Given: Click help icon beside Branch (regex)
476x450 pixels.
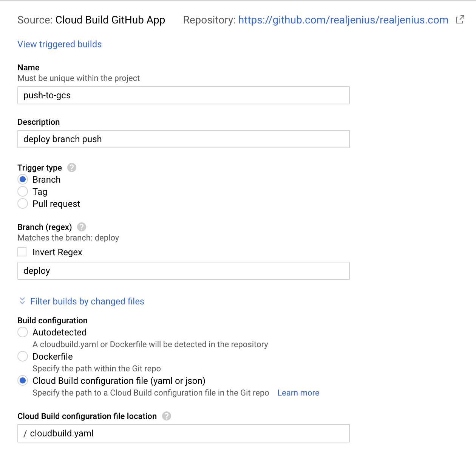Looking at the screenshot, I should pos(82,227).
